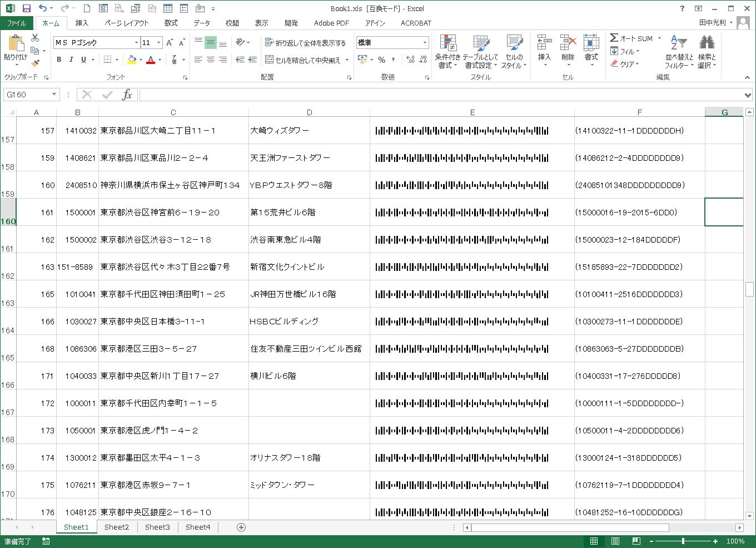Open クリア clear button
756x548 pixels.
625,64
